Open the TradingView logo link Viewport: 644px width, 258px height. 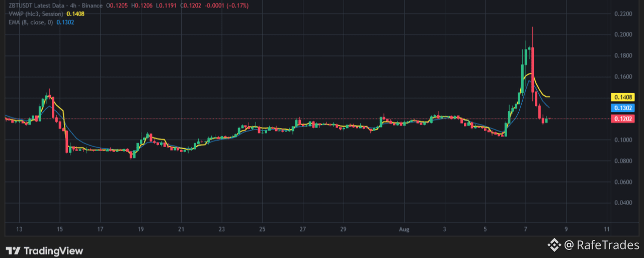pos(44,250)
